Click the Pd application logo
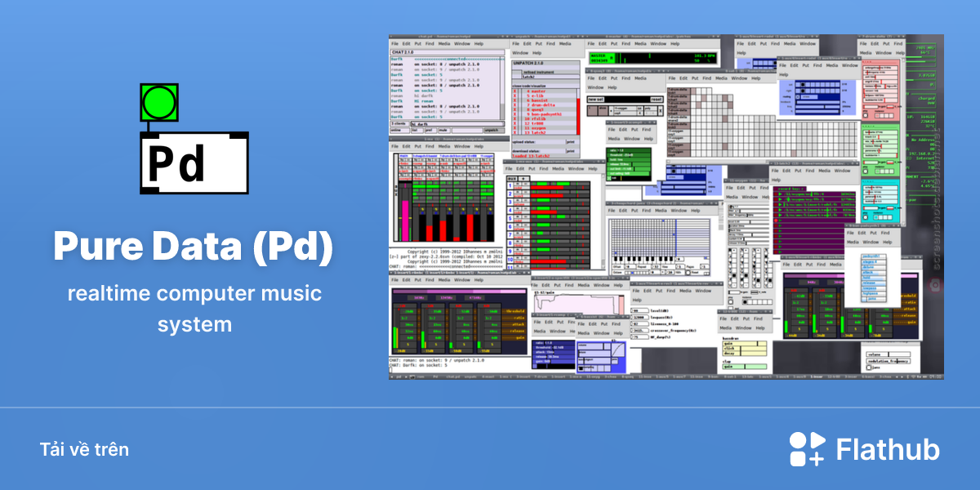Screen dimensions: 980x490 point(194,139)
